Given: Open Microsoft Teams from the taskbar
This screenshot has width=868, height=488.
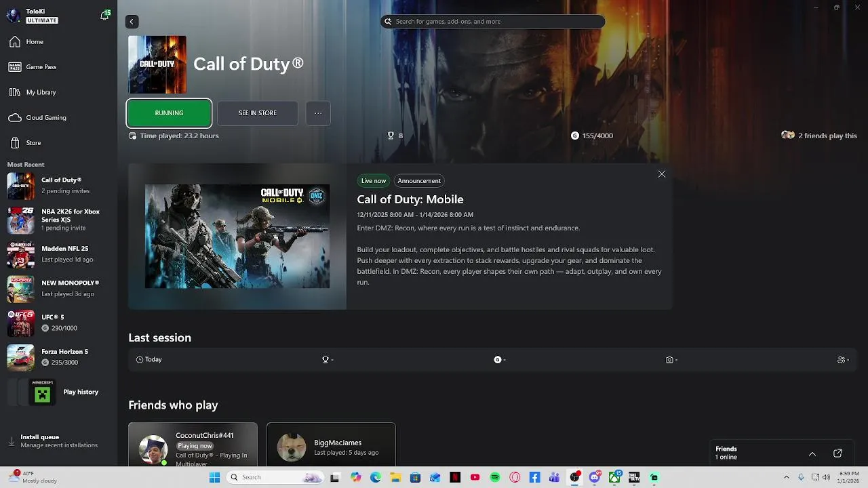Looking at the screenshot, I should [x=555, y=477].
